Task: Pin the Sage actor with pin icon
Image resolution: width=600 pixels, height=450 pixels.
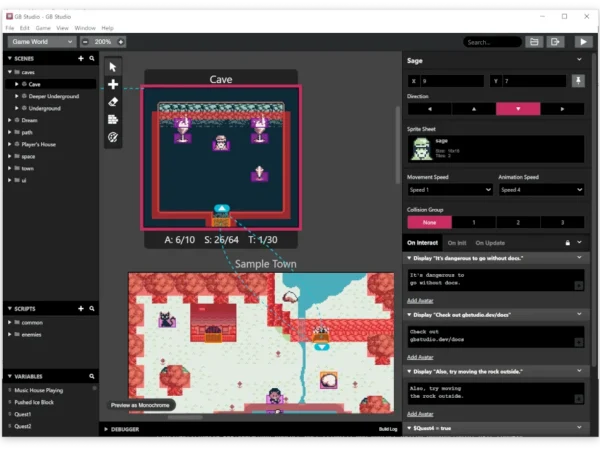Action: [x=578, y=80]
